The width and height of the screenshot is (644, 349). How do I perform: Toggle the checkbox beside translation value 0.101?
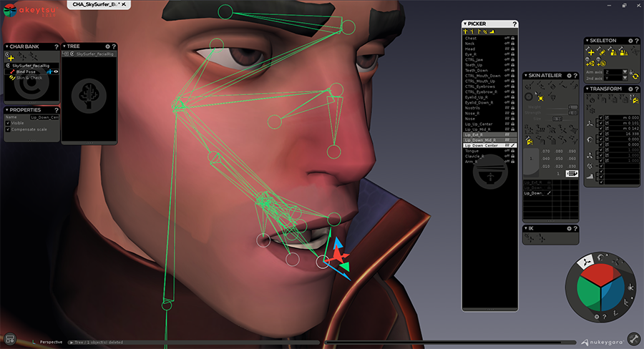[x=602, y=123]
